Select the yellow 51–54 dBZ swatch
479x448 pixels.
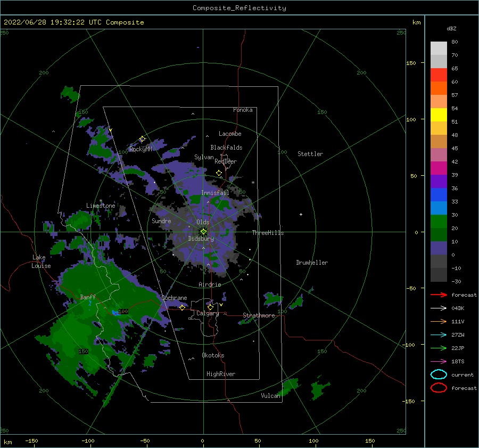(439, 115)
